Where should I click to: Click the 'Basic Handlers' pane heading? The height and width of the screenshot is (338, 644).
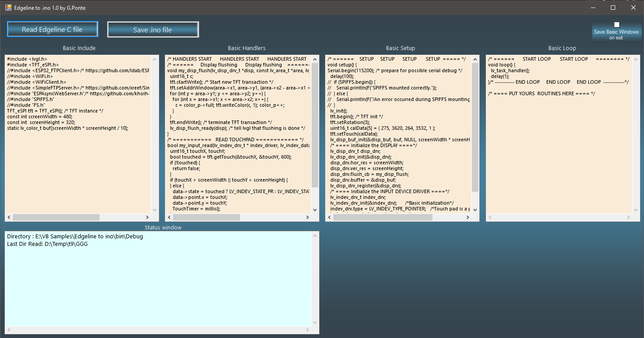(x=247, y=48)
